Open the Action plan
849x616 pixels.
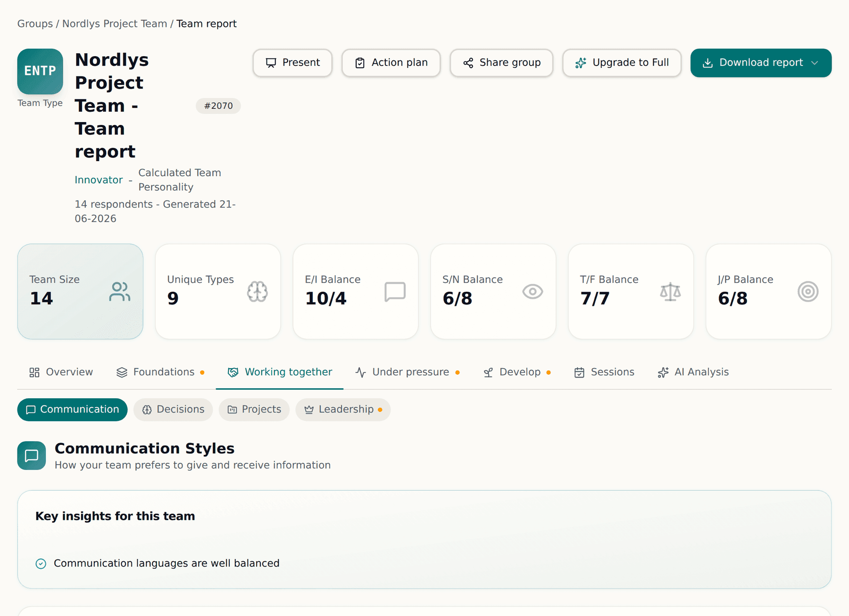coord(391,63)
